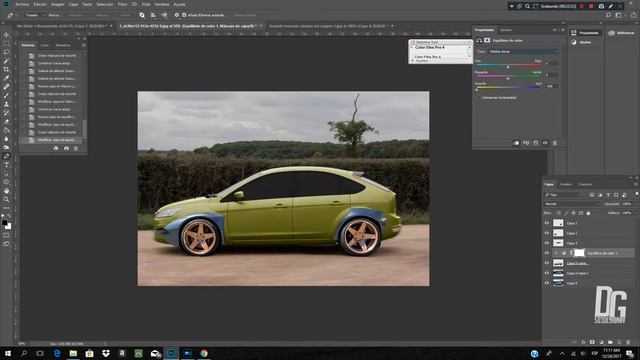640x360 pixels.
Task: Open the Bibliotecas collapsed panel
Action: [622, 33]
